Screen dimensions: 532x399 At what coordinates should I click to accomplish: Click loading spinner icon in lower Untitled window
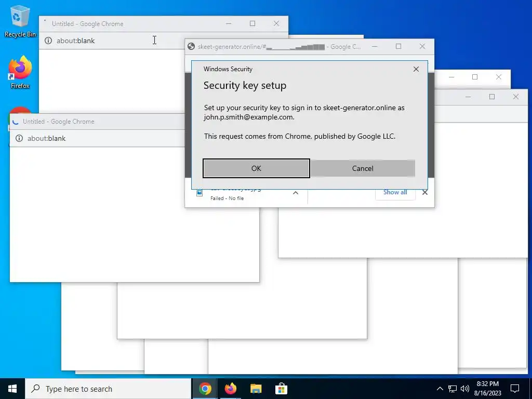point(16,122)
